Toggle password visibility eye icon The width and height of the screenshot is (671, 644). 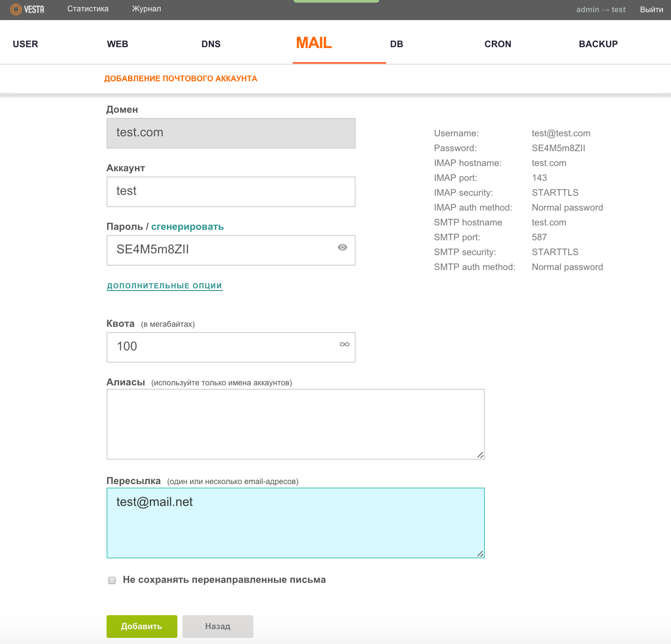click(x=342, y=247)
